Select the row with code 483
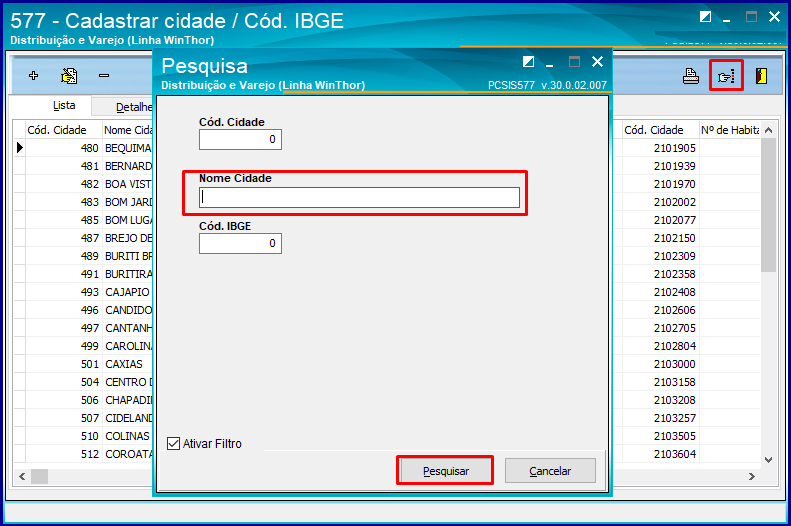Image resolution: width=791 pixels, height=526 pixels. [84, 202]
